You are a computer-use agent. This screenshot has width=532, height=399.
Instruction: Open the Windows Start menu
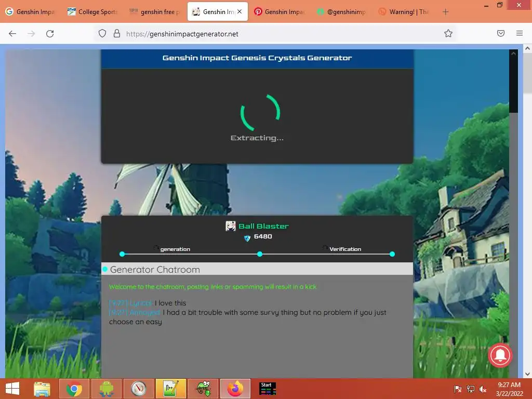[12, 389]
